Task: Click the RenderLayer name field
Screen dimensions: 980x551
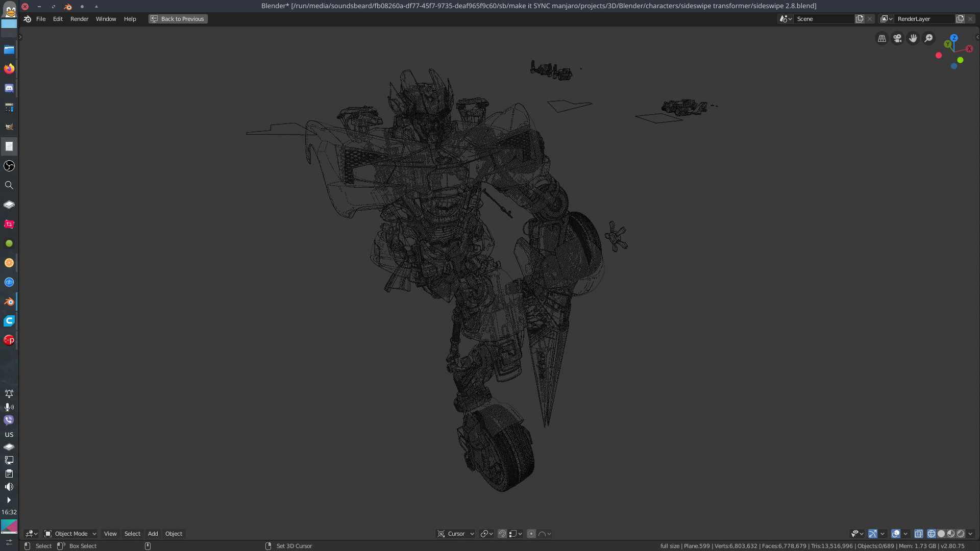Action: click(925, 19)
